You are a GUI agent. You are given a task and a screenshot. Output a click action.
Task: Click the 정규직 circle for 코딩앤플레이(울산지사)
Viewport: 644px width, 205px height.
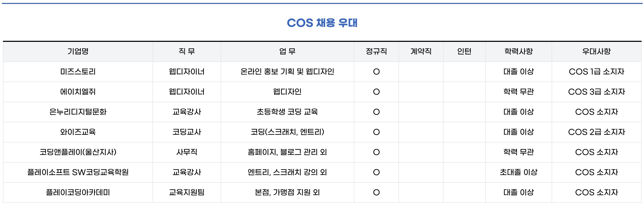376,152
